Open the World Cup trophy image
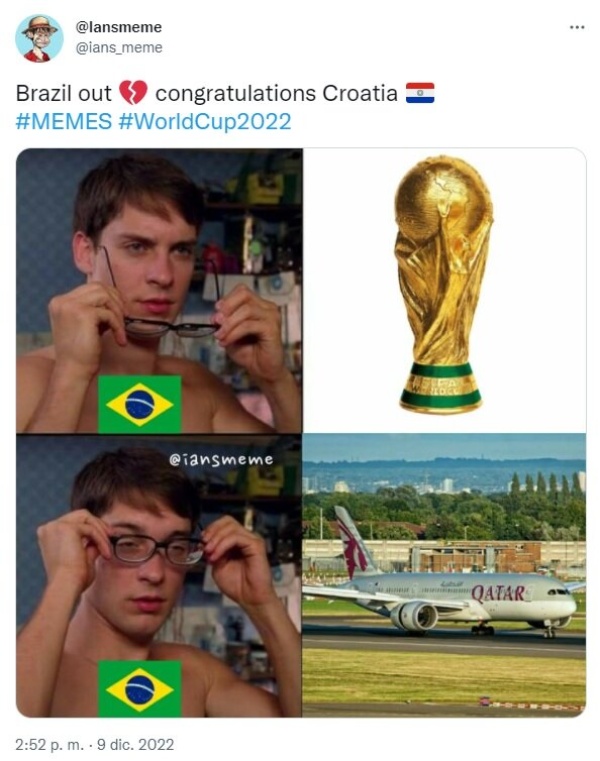The height and width of the screenshot is (761, 600). point(444,291)
